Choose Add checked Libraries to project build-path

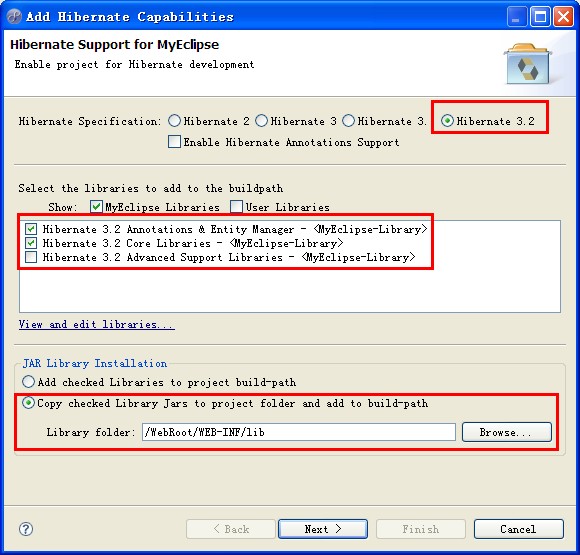(x=28, y=381)
